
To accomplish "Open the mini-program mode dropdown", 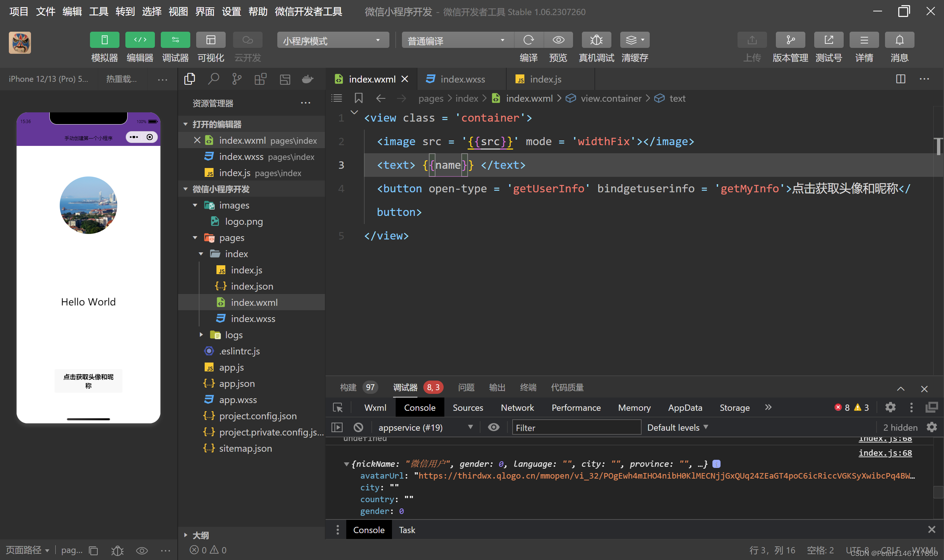I will pos(333,41).
